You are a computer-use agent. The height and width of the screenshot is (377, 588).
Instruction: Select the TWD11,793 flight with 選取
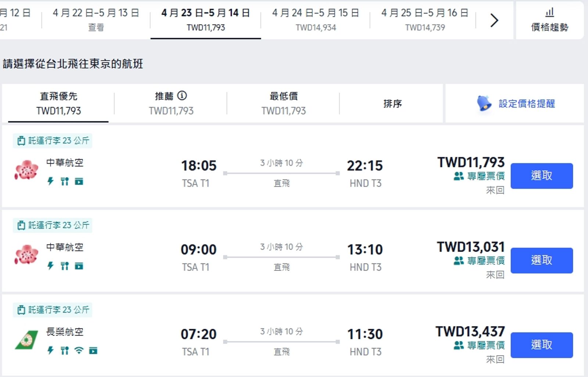541,176
